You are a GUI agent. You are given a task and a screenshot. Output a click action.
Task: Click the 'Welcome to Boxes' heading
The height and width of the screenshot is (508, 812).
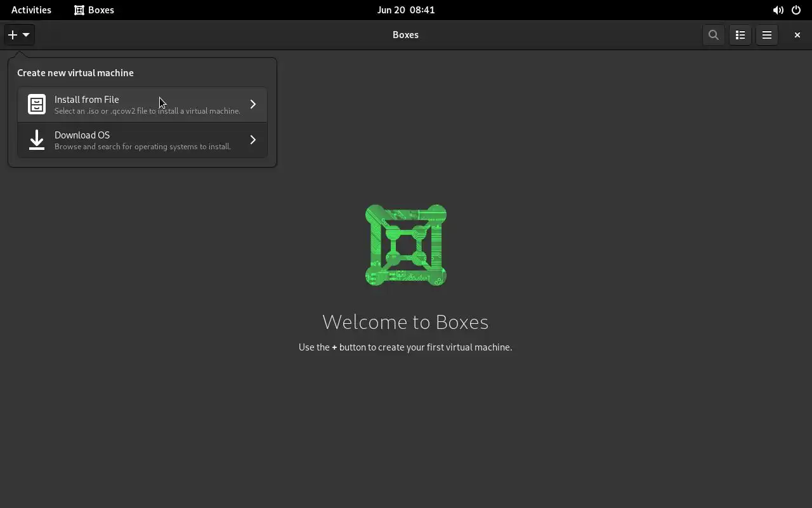405,322
